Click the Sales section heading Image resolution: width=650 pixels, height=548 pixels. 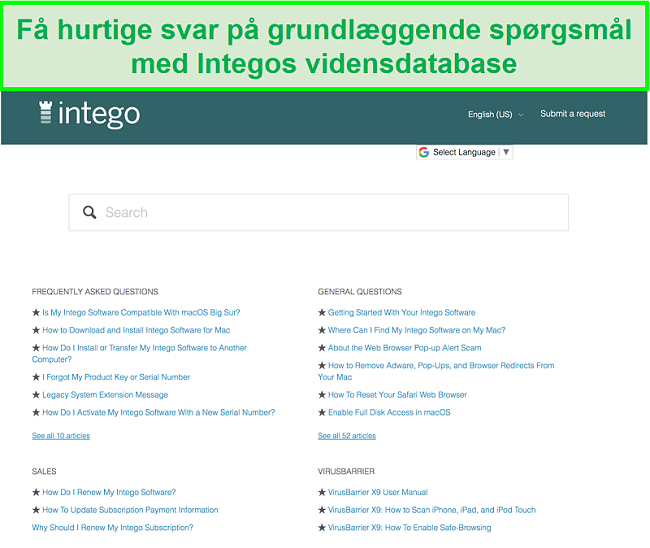[x=44, y=471]
